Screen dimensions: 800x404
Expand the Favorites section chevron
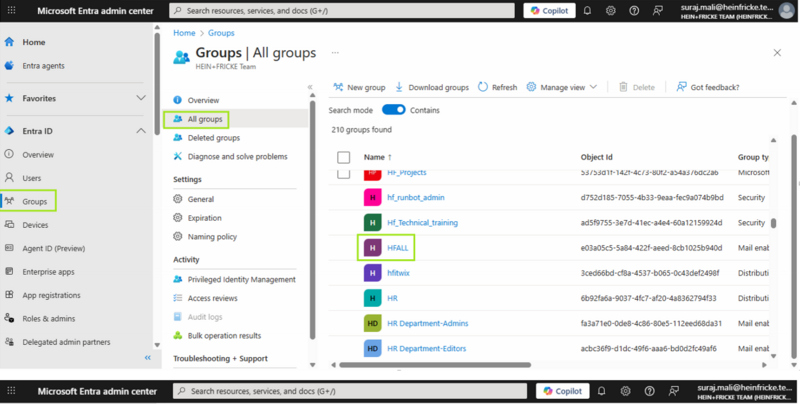tap(141, 98)
